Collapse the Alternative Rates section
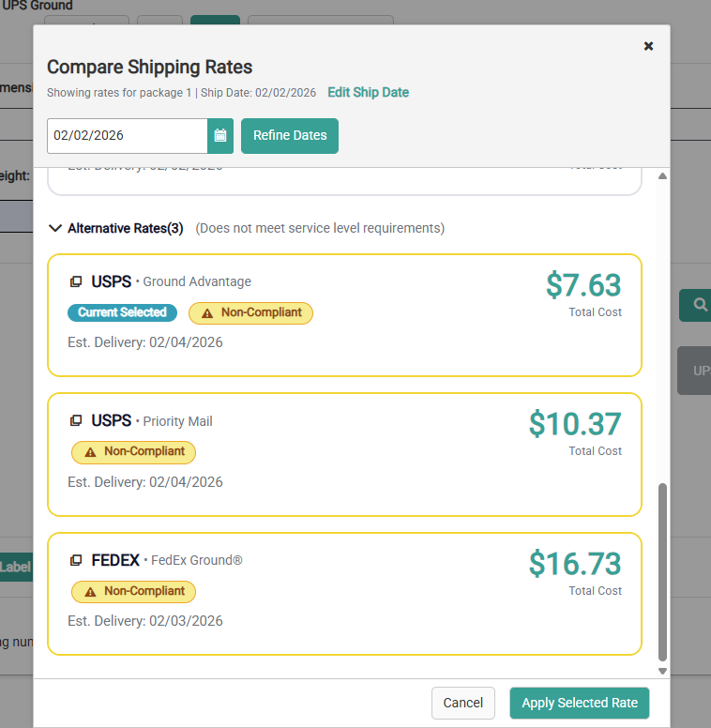Viewport: 711px width, 728px height. [x=55, y=228]
